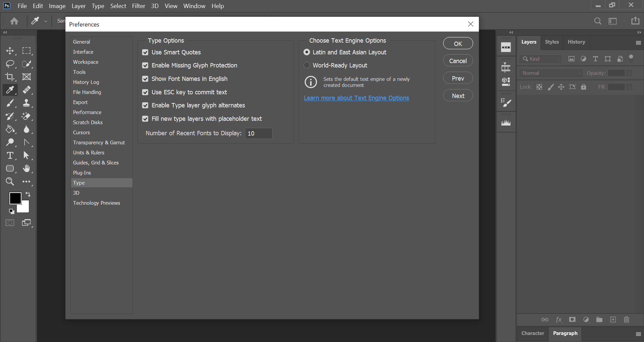The height and width of the screenshot is (342, 644).
Task: Open the Kind filter dropdown in Layers
Action: coord(541,59)
